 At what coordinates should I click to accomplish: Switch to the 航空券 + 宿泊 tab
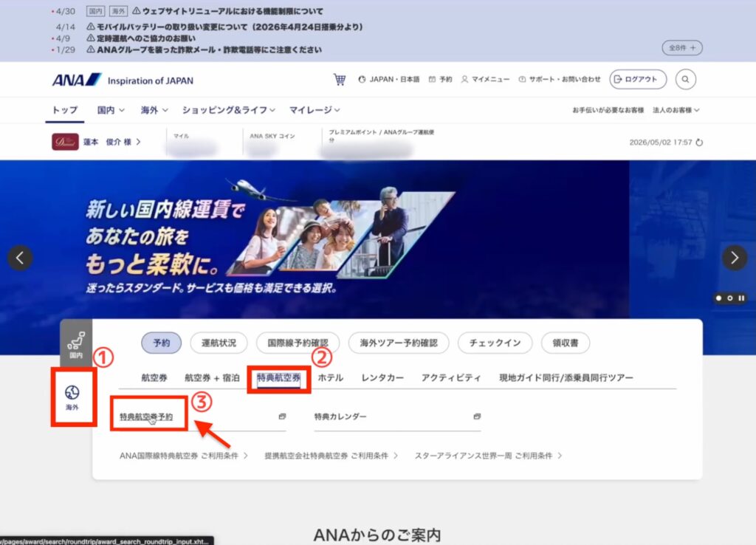click(212, 377)
